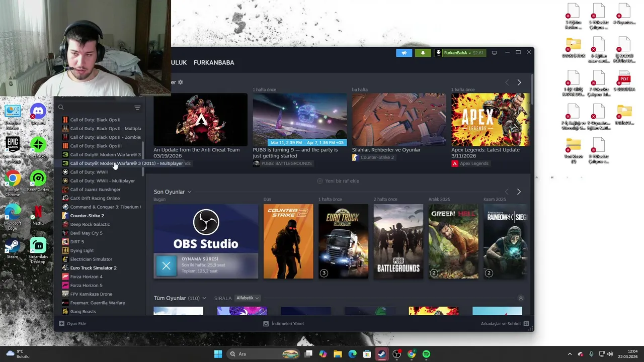Show previous news items with left arrow

tap(507, 82)
